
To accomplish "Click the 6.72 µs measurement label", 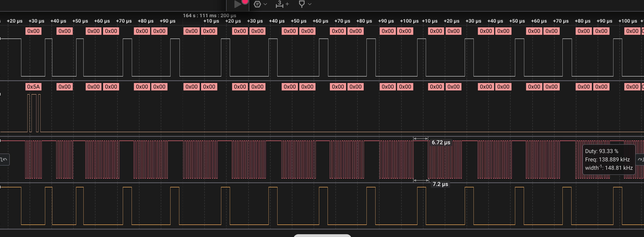I will pos(441,142).
